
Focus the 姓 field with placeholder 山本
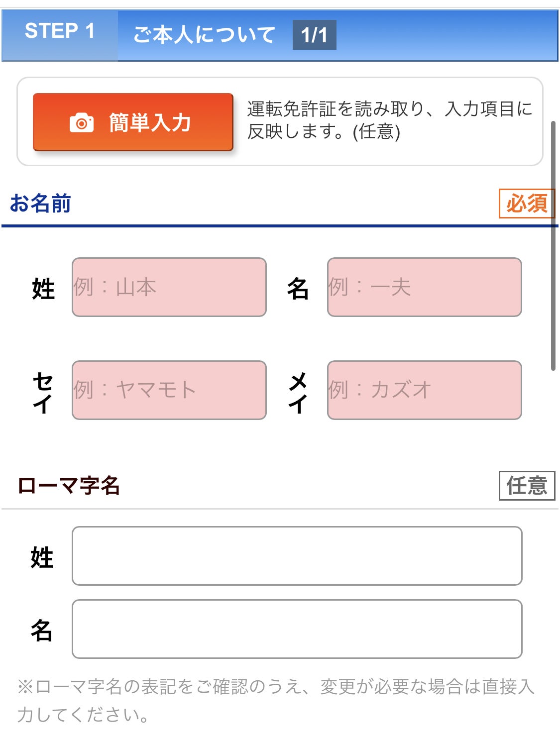pyautogui.click(x=169, y=287)
